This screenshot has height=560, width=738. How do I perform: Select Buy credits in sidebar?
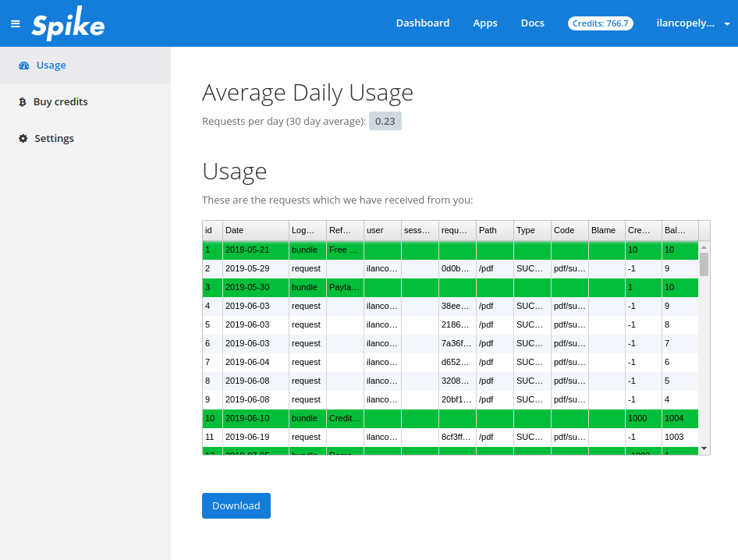point(60,102)
